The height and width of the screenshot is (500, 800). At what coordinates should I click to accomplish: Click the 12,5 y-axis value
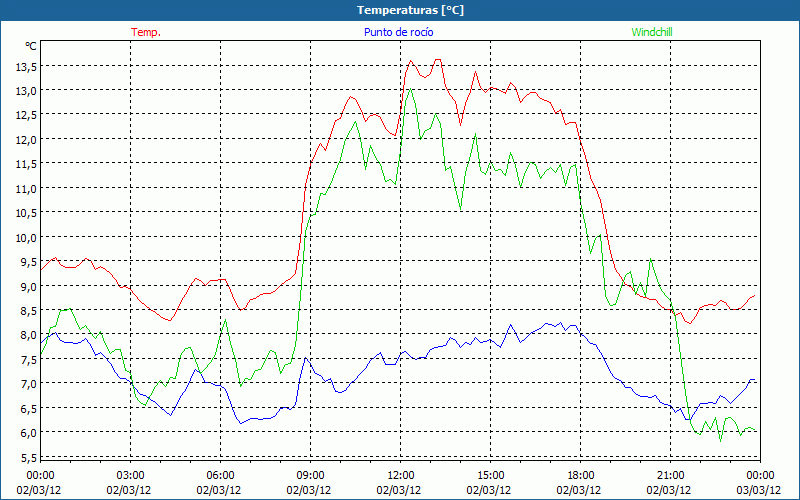click(x=24, y=115)
